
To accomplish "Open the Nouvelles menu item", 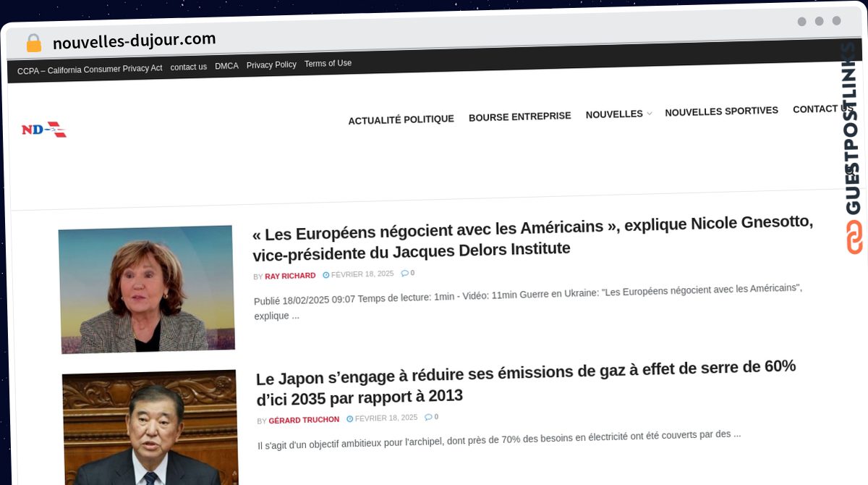I will click(x=614, y=114).
